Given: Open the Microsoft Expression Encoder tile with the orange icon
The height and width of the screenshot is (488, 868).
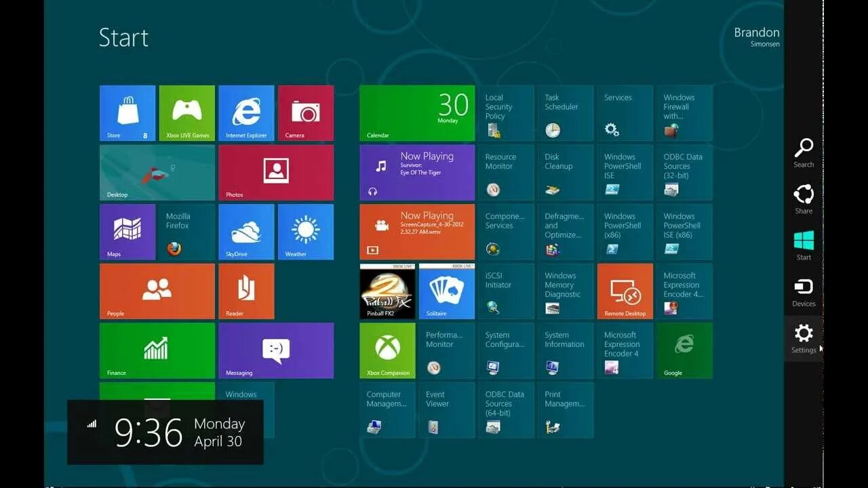Looking at the screenshot, I should click(684, 291).
